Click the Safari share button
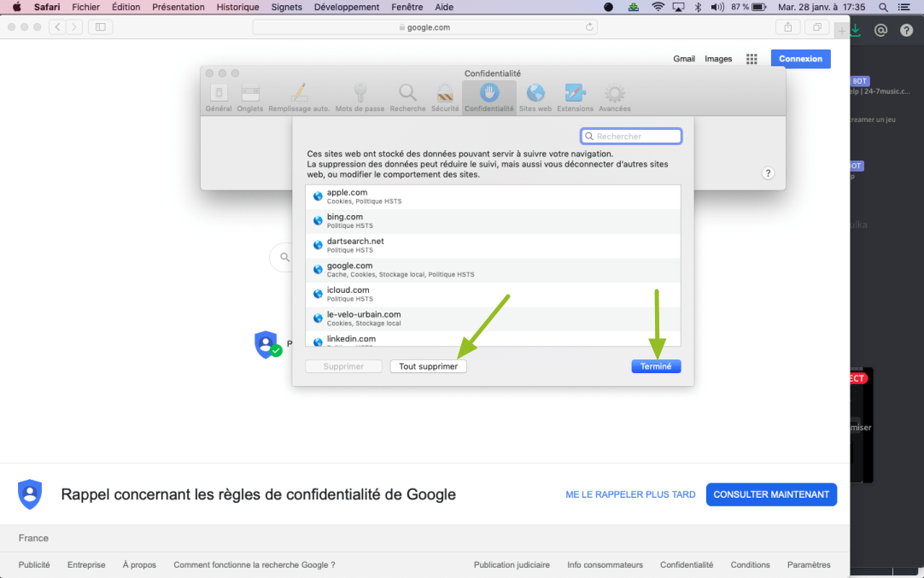The width and height of the screenshot is (924, 578). (x=788, y=27)
